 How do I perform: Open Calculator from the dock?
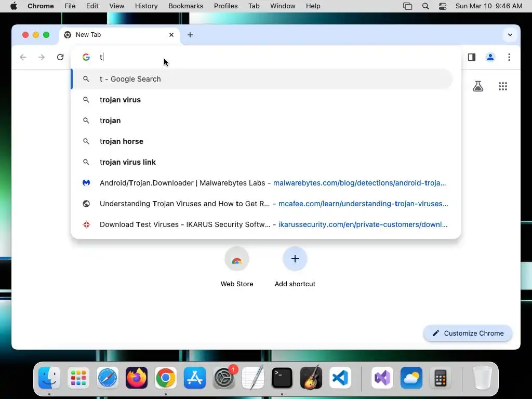click(x=440, y=378)
